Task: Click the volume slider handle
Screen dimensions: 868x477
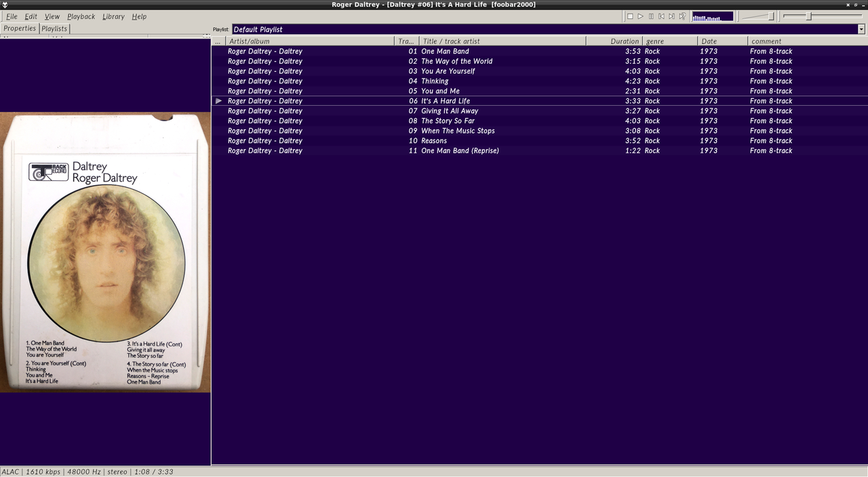Action: [771, 16]
